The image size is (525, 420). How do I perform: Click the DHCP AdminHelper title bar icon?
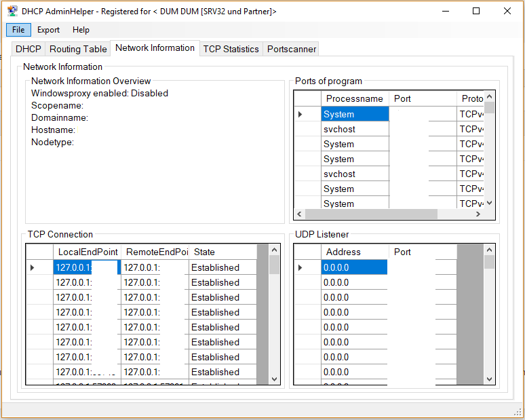12,11
